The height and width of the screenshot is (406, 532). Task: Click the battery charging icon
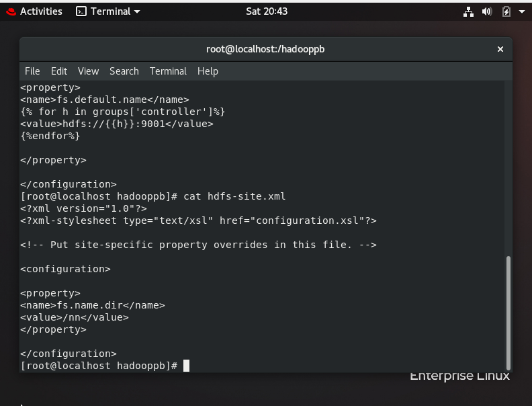506,12
